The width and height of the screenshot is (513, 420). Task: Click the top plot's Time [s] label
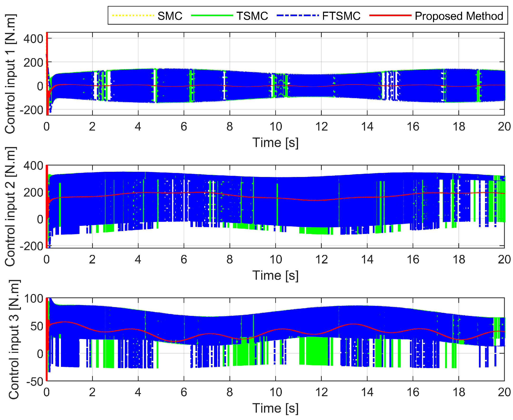coord(275,142)
